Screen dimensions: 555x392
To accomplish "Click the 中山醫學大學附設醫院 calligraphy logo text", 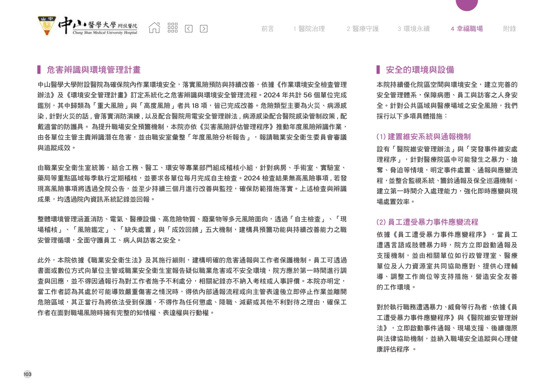I will coord(98,25).
